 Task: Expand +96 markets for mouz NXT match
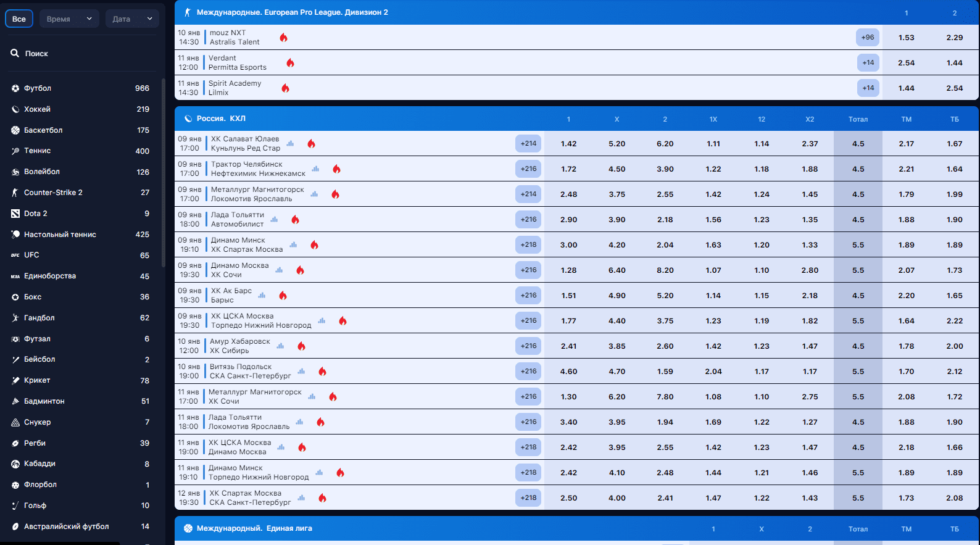[x=868, y=37]
